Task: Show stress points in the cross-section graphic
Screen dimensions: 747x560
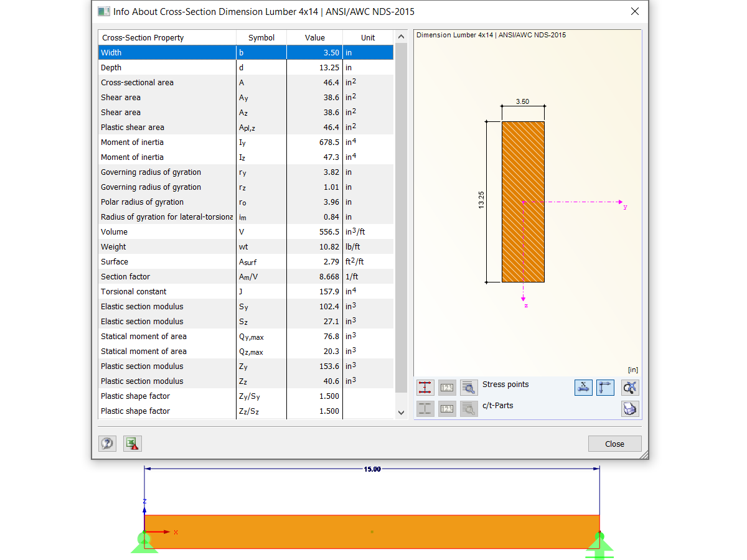Action: click(425, 387)
